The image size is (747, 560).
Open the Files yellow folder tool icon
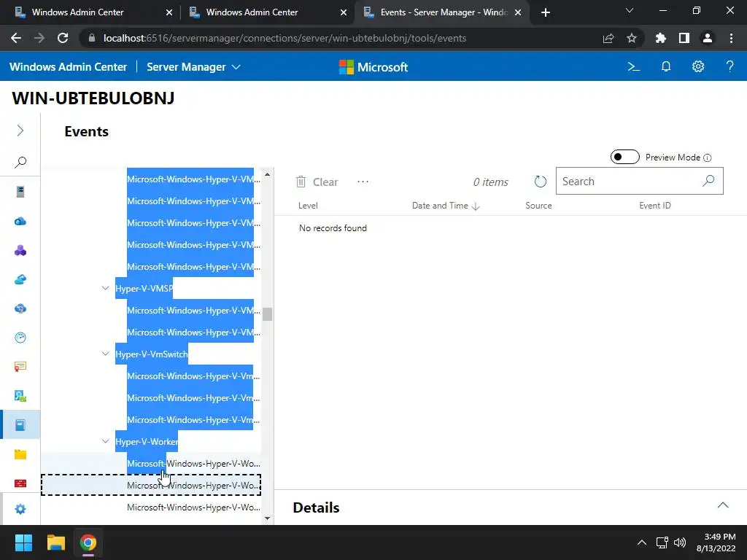tap(20, 454)
